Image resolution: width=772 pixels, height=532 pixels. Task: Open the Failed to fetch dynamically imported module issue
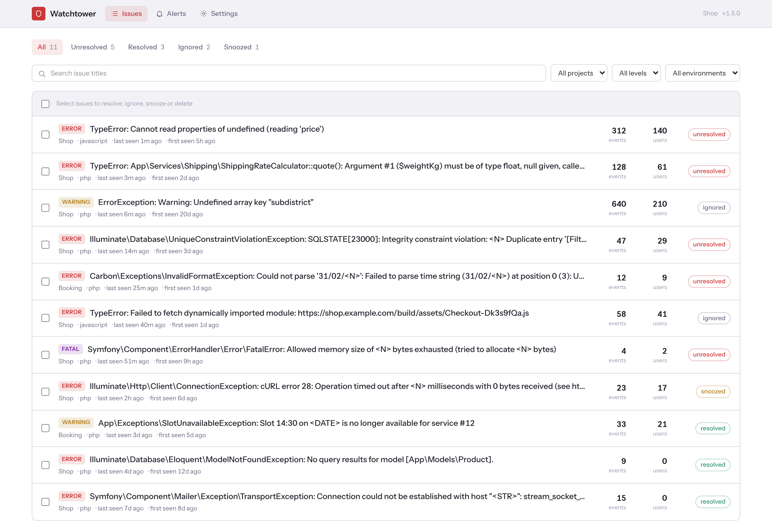(309, 313)
